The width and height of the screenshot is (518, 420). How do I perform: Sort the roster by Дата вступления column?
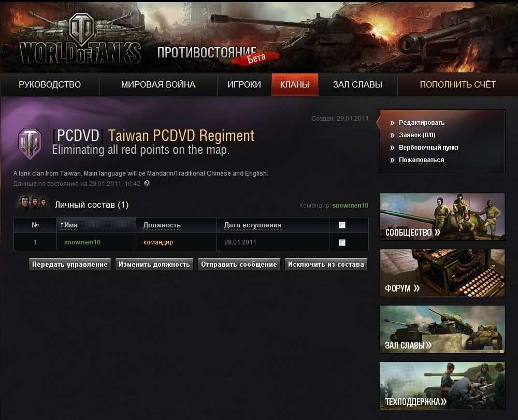pos(253,225)
